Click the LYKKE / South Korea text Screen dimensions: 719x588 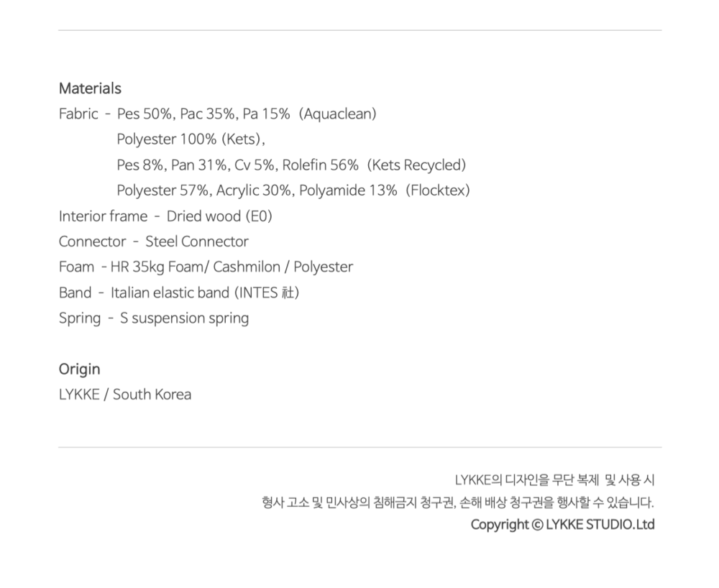point(125,395)
